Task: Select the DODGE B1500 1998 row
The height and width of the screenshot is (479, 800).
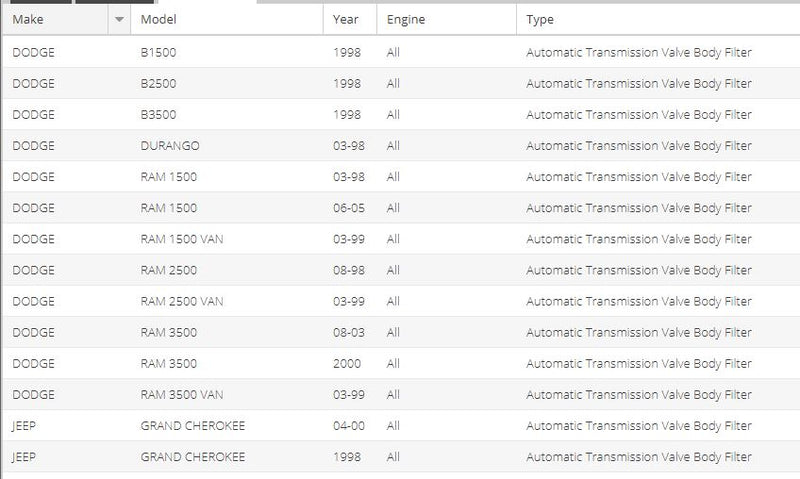Action: click(401, 52)
